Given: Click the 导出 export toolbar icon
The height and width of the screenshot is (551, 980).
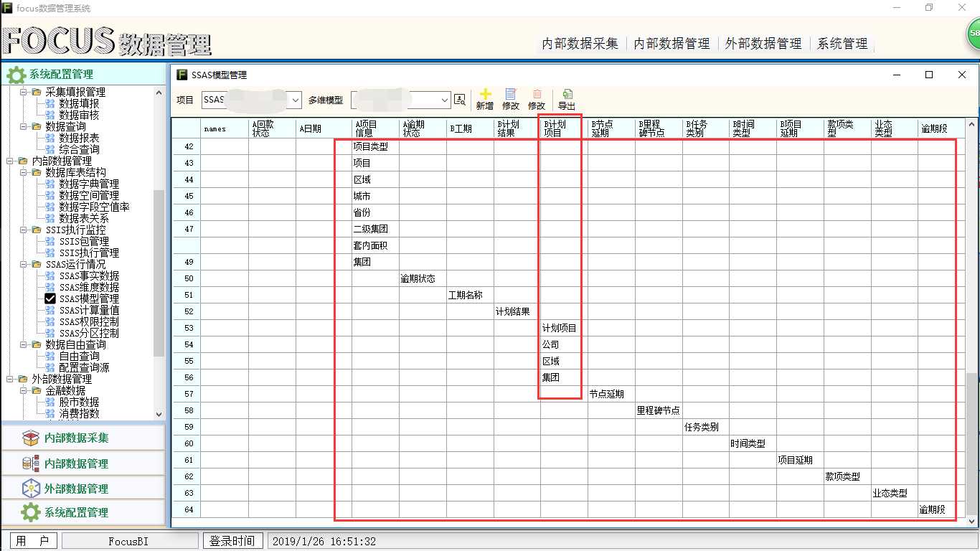Looking at the screenshot, I should (567, 94).
